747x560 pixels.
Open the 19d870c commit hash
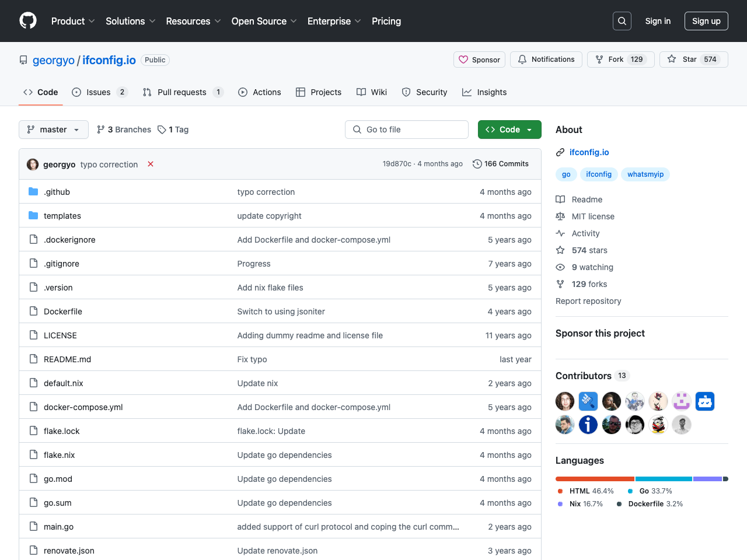point(397,164)
